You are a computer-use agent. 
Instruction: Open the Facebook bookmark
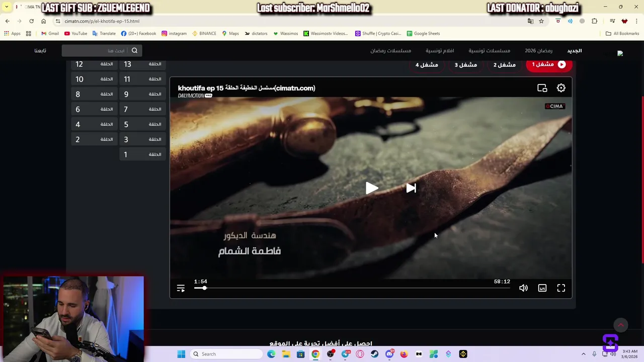tap(138, 34)
